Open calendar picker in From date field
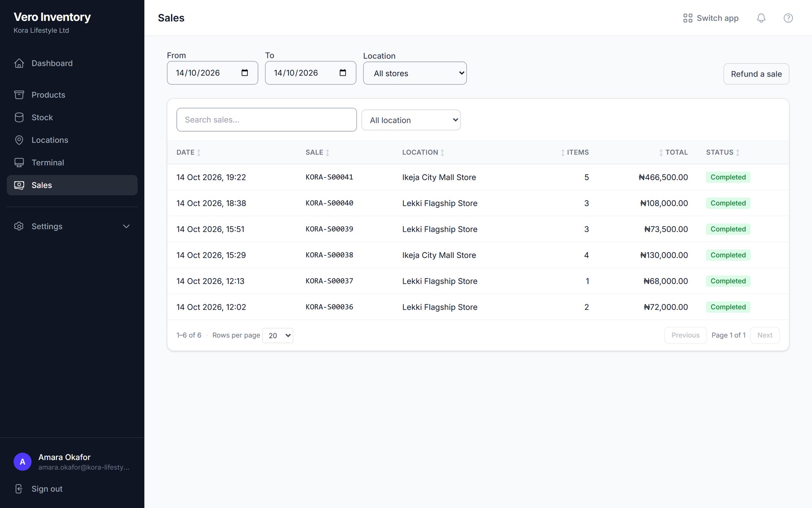812x508 pixels. coord(244,73)
